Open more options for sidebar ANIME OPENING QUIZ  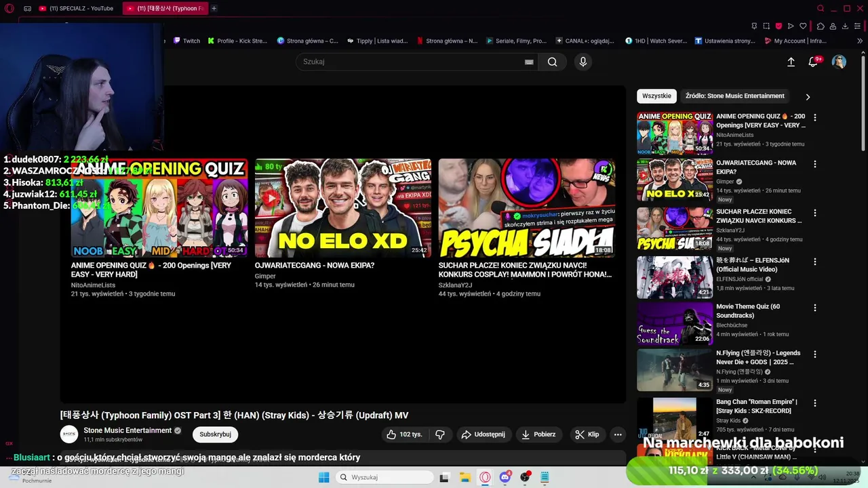click(815, 117)
